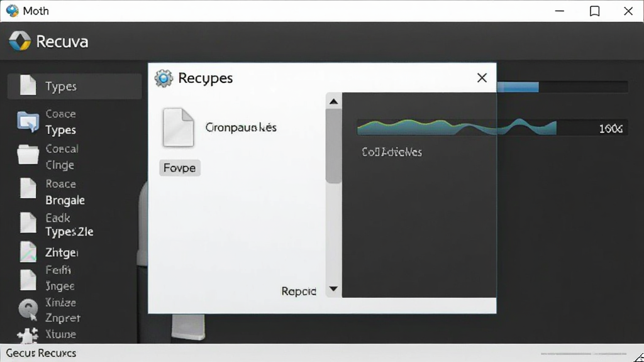The image size is (644, 362).
Task: Select the Types item with page icon
Action: coord(74,86)
